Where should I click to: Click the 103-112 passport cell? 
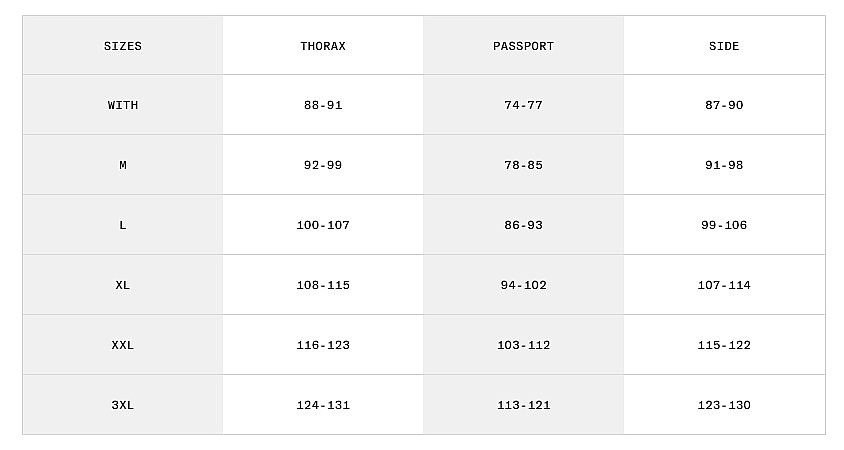[x=523, y=345]
